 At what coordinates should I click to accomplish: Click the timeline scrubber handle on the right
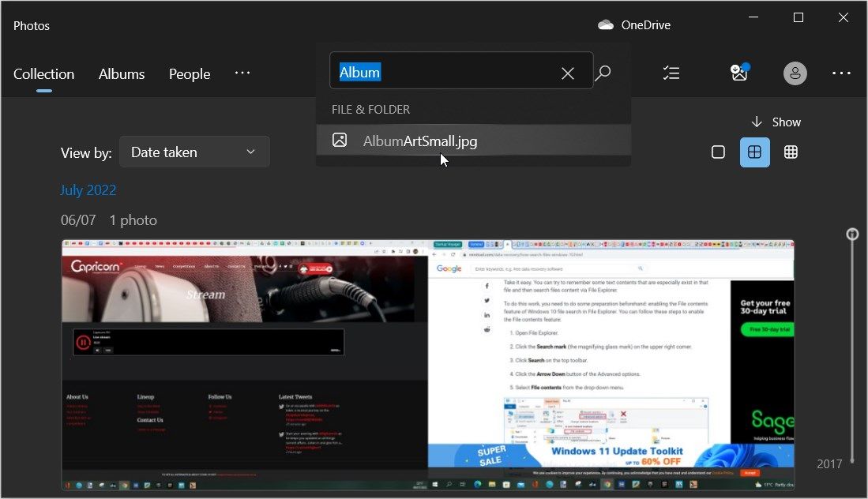click(852, 234)
